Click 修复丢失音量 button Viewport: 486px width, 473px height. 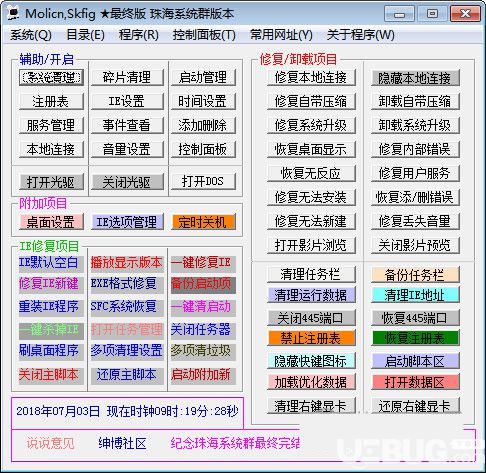tap(415, 221)
